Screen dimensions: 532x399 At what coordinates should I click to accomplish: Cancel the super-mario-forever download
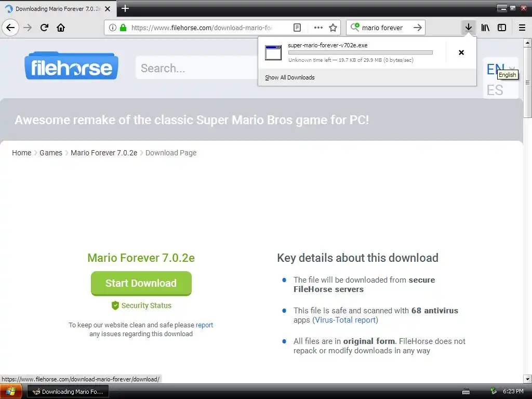point(461,52)
